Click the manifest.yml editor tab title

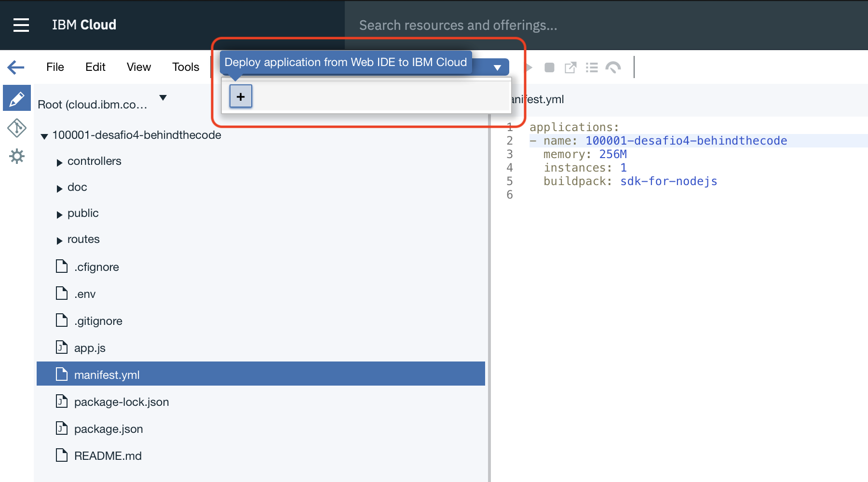(538, 99)
